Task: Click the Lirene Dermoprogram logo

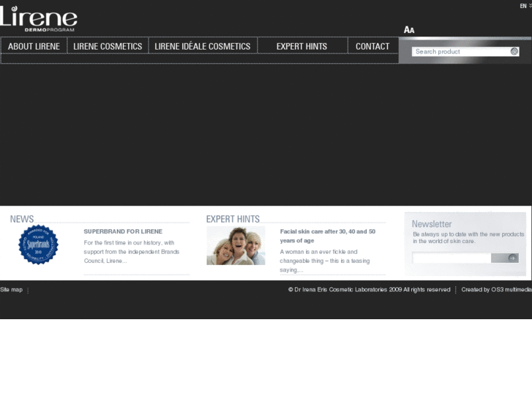Action: tap(38, 19)
